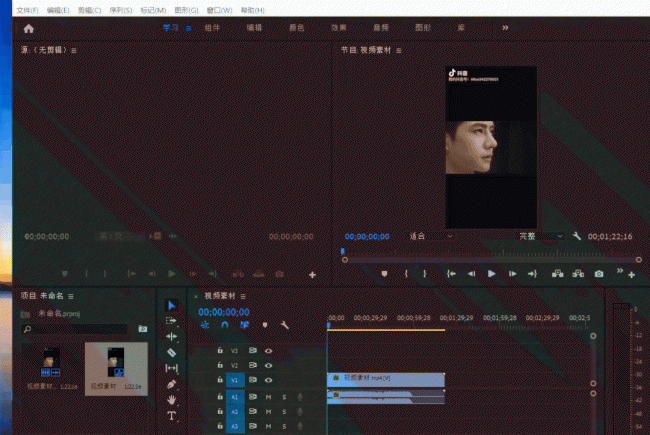Screen dimensions: 650x435
Task: Toggle V3 track output eye
Action: 269,351
